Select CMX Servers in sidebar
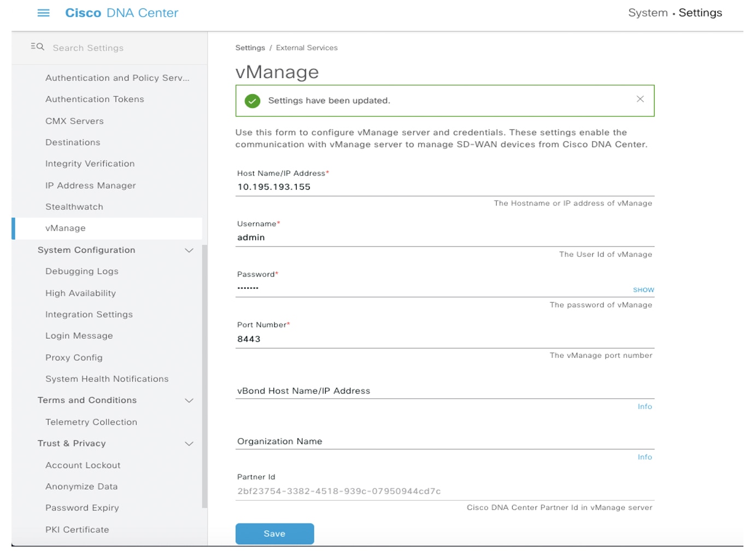This screenshot has height=558, width=756. [x=74, y=121]
